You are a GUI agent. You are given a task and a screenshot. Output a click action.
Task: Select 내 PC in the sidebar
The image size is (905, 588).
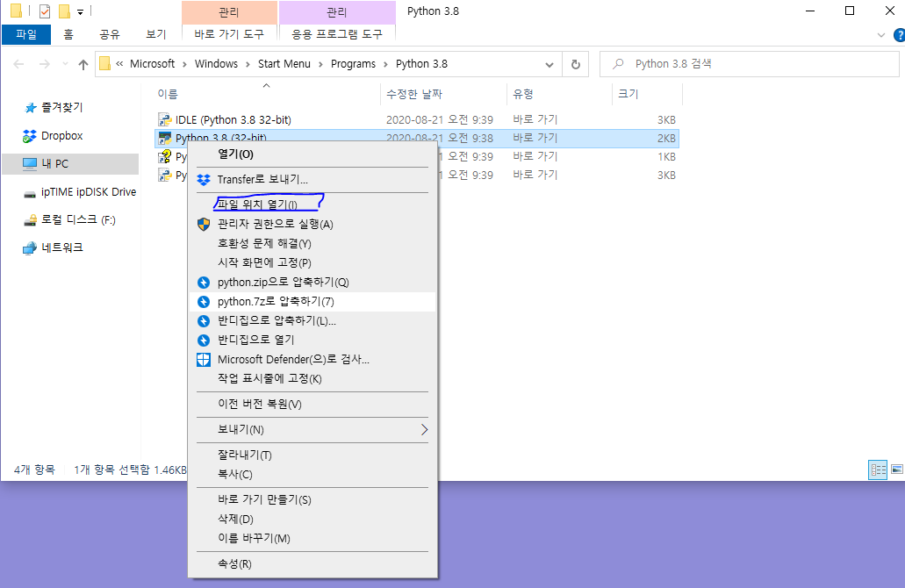click(70, 164)
